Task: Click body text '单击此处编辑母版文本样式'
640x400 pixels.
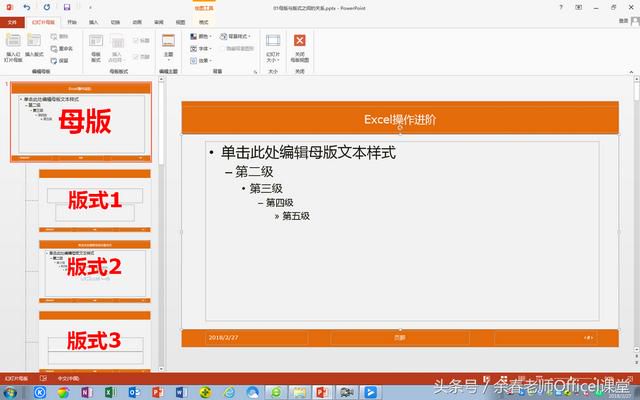Action: point(308,153)
